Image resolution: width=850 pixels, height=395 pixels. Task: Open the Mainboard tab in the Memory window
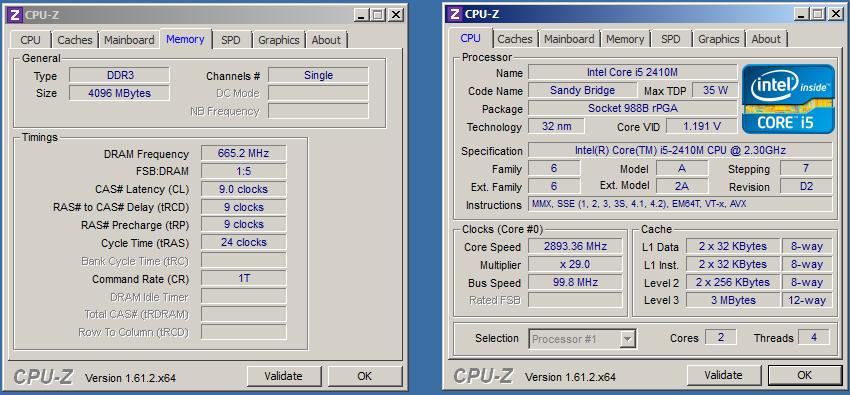[129, 40]
